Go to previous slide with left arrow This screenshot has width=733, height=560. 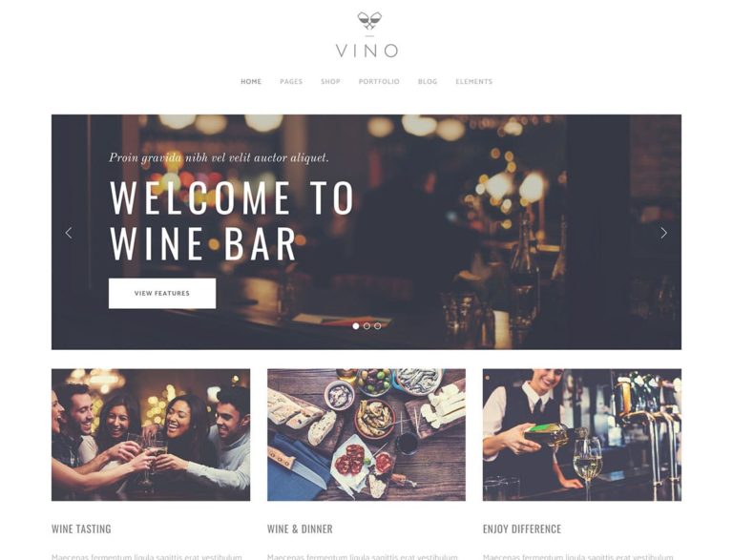point(69,233)
